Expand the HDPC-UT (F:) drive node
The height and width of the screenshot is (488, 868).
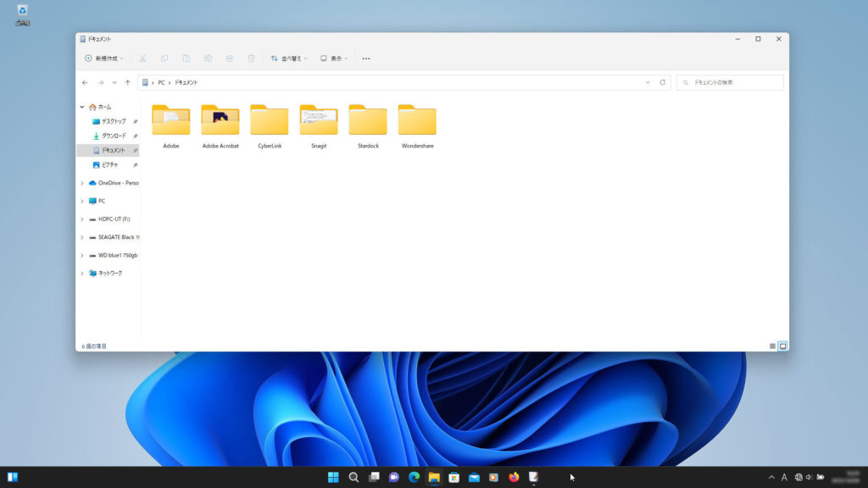(82, 219)
